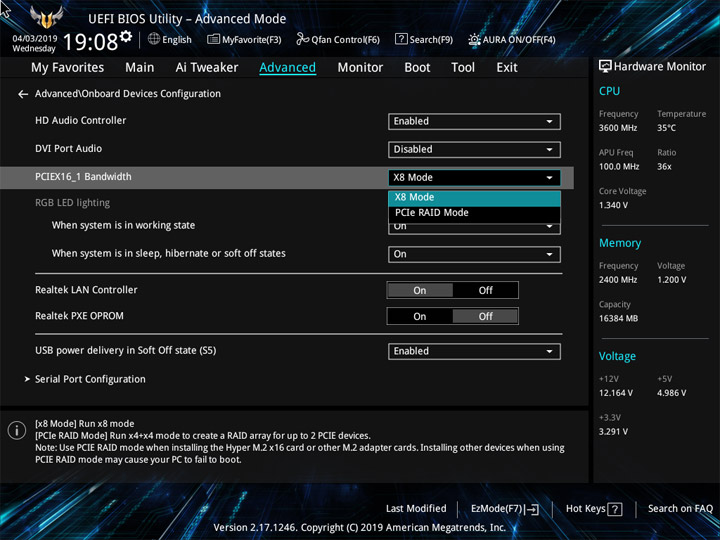This screenshot has width=720, height=540.
Task: Click the MyFavorite list icon
Action: [213, 39]
